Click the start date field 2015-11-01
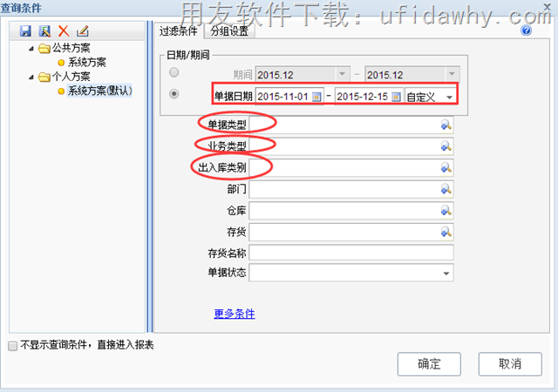Viewport: 558px width, 392px height. pyautogui.click(x=283, y=97)
